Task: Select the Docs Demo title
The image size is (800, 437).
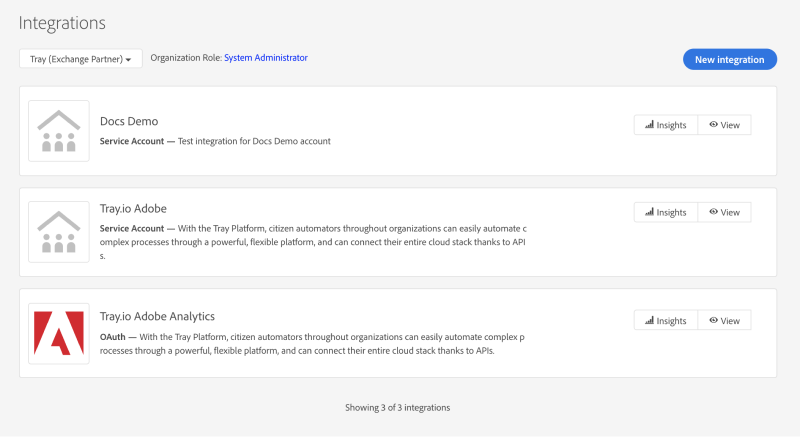Action: click(x=129, y=121)
